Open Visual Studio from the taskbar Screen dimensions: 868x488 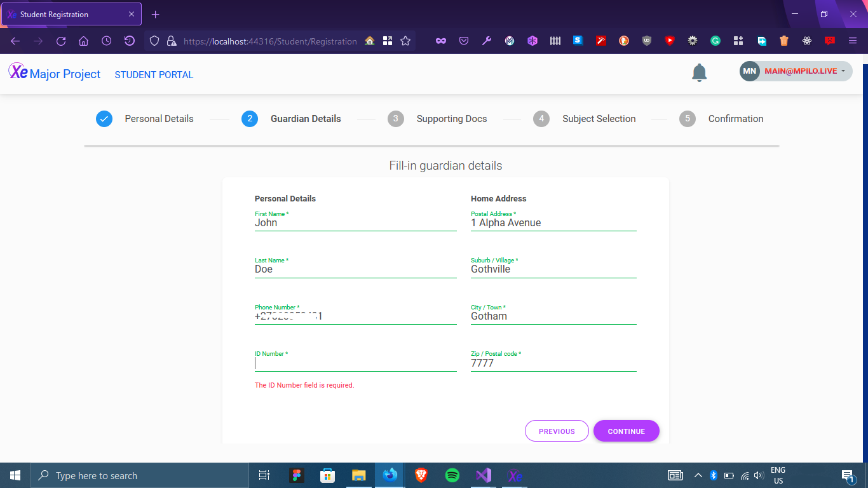(x=484, y=475)
